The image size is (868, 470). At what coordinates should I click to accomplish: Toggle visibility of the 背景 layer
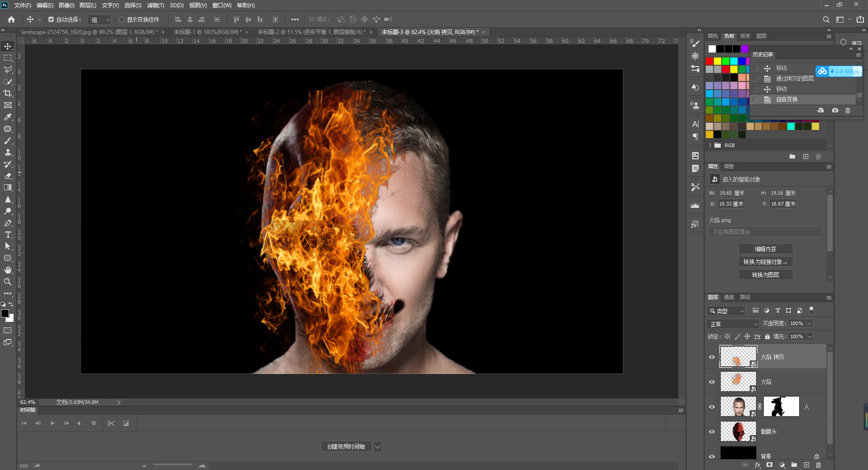[712, 456]
